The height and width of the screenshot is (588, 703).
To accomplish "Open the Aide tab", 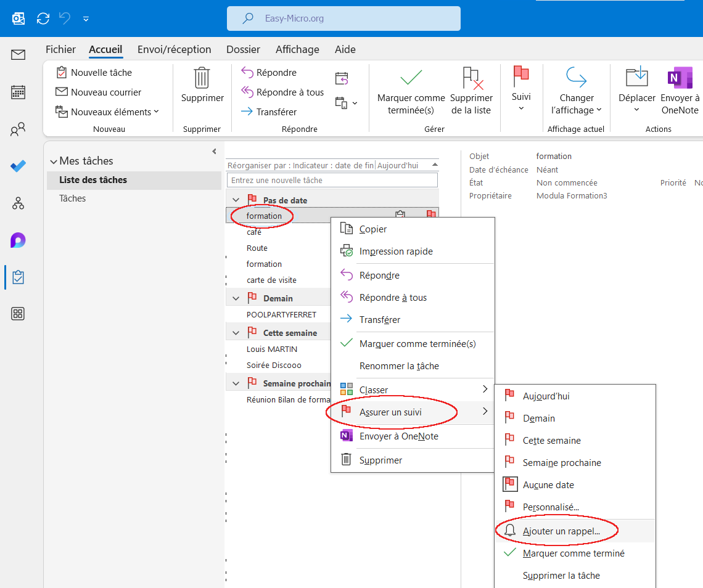I will click(x=345, y=49).
